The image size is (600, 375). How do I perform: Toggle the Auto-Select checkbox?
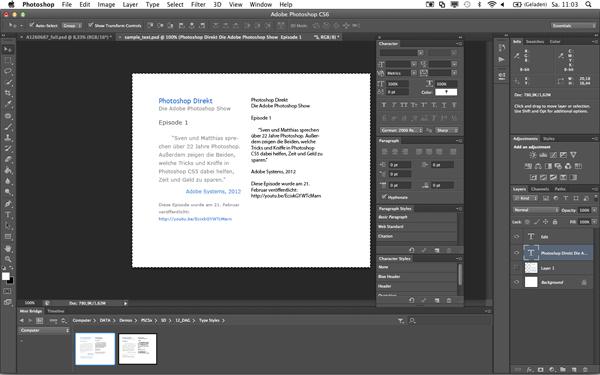(32, 25)
